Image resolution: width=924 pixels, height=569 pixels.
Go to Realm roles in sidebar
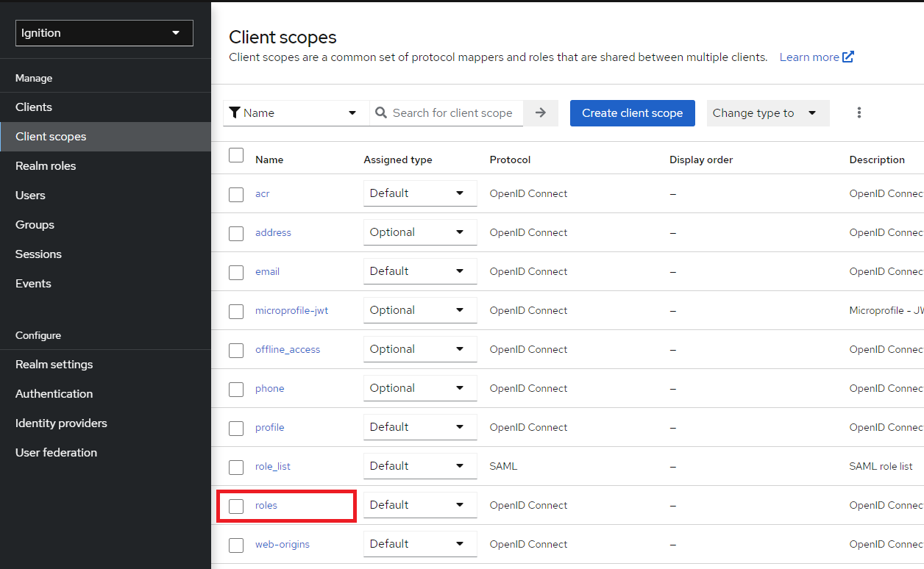click(x=46, y=166)
